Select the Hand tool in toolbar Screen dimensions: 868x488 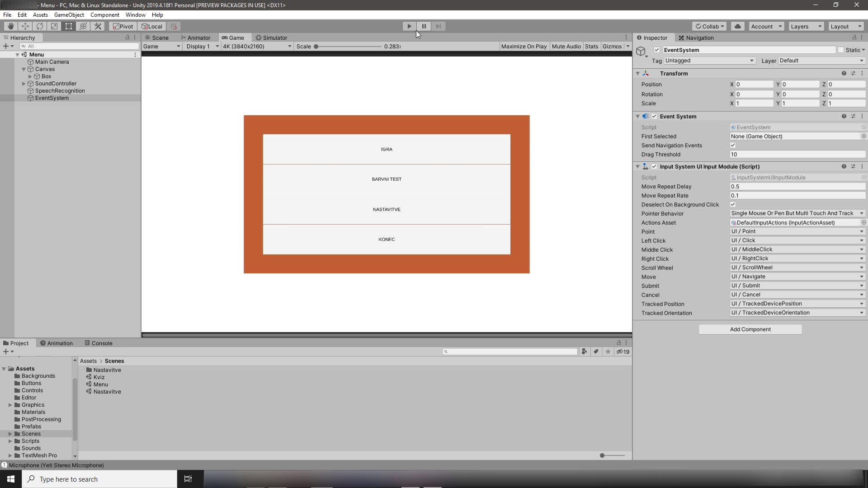(x=10, y=26)
